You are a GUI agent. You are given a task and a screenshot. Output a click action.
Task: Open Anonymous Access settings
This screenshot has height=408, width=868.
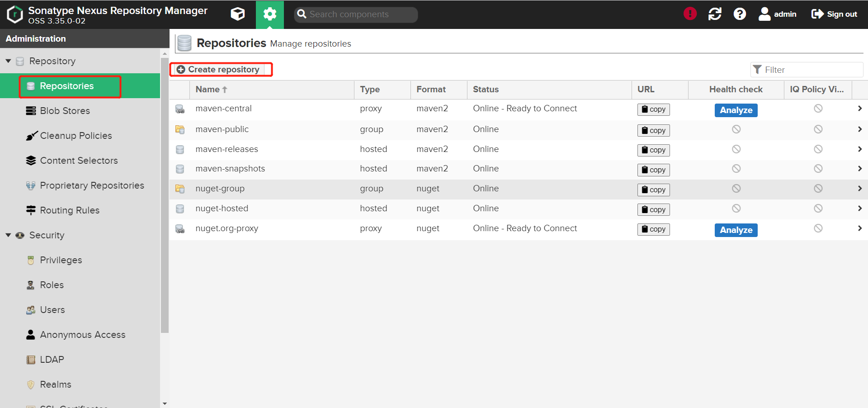tap(80, 335)
